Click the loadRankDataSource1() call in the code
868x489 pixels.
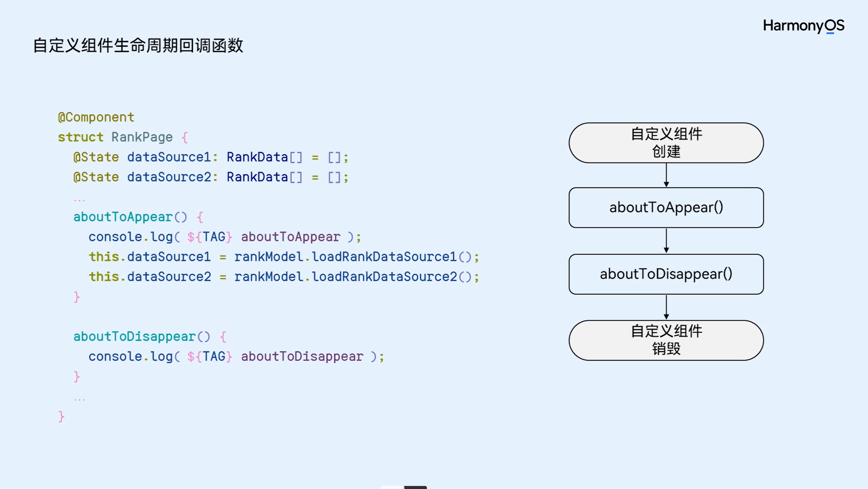click(391, 257)
